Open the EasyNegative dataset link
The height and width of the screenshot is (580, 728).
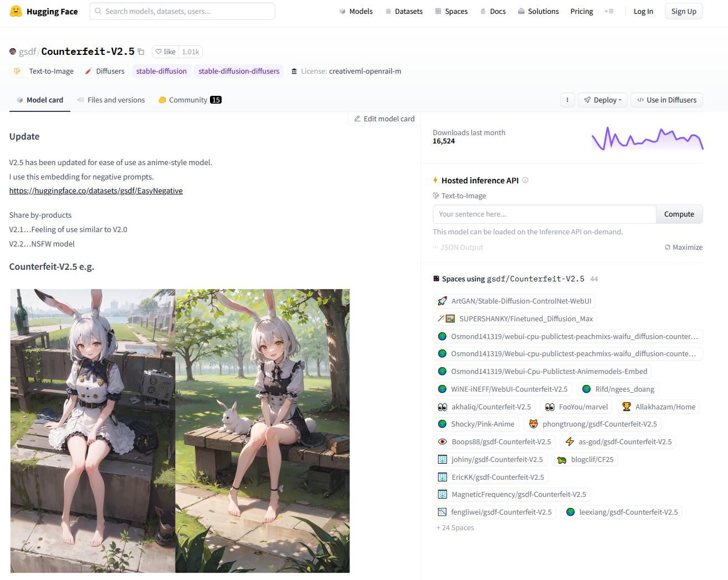point(96,191)
